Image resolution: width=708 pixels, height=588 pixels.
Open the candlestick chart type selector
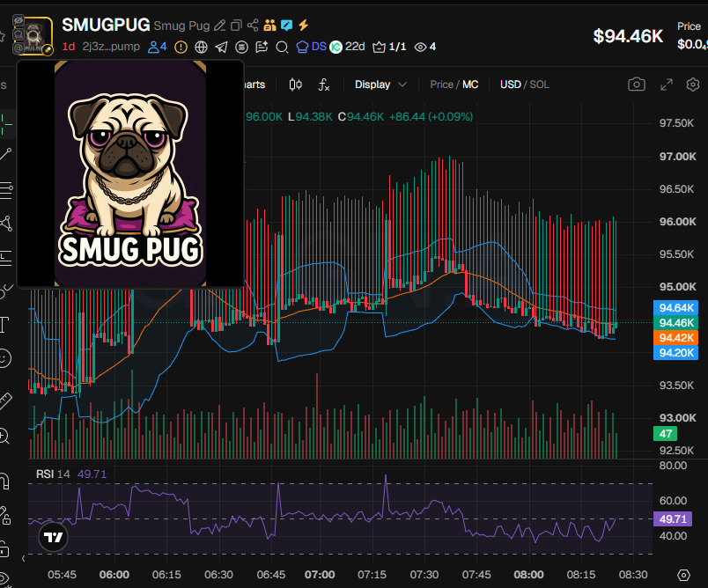pyautogui.click(x=295, y=85)
